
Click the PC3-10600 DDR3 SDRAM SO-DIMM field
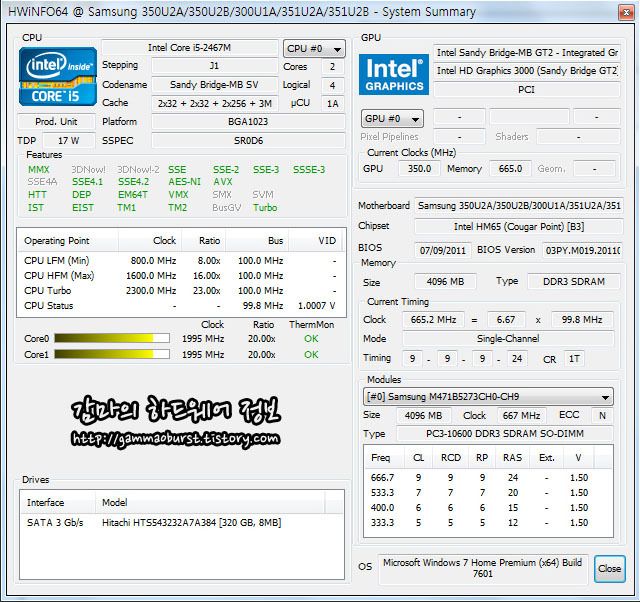(x=504, y=433)
